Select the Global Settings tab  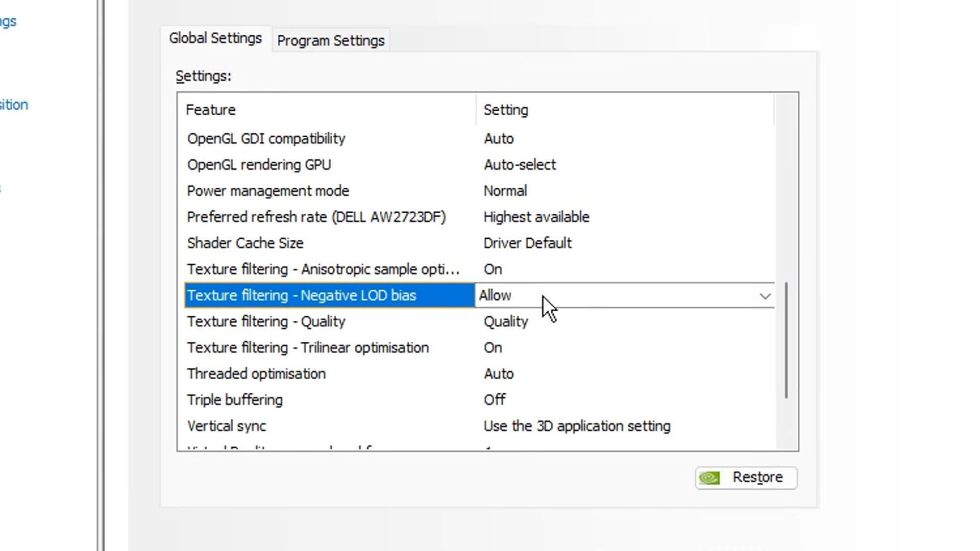point(215,38)
